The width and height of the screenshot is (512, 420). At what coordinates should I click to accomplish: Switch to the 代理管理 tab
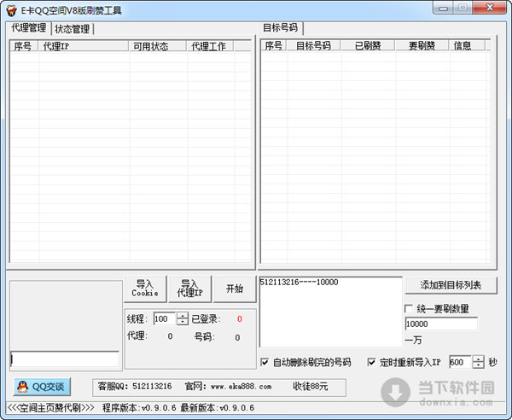tap(29, 28)
